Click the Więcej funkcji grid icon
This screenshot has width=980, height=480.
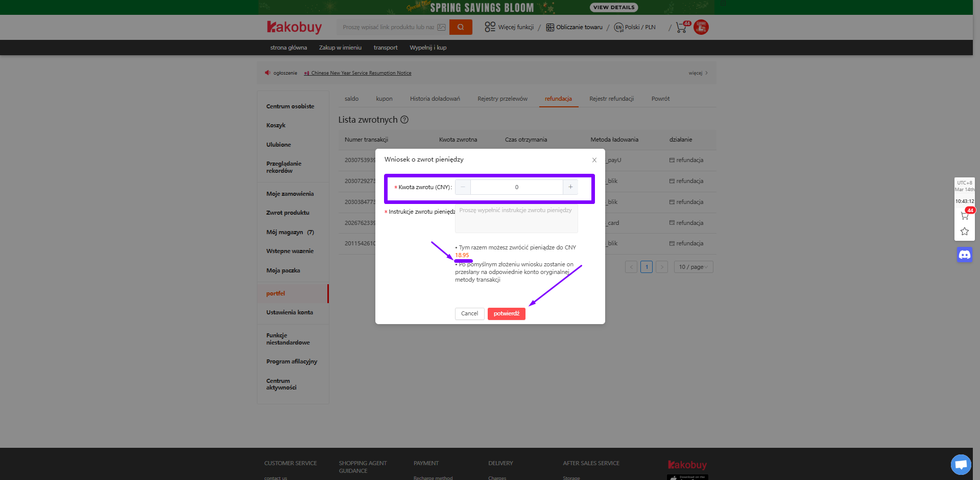[x=490, y=27]
